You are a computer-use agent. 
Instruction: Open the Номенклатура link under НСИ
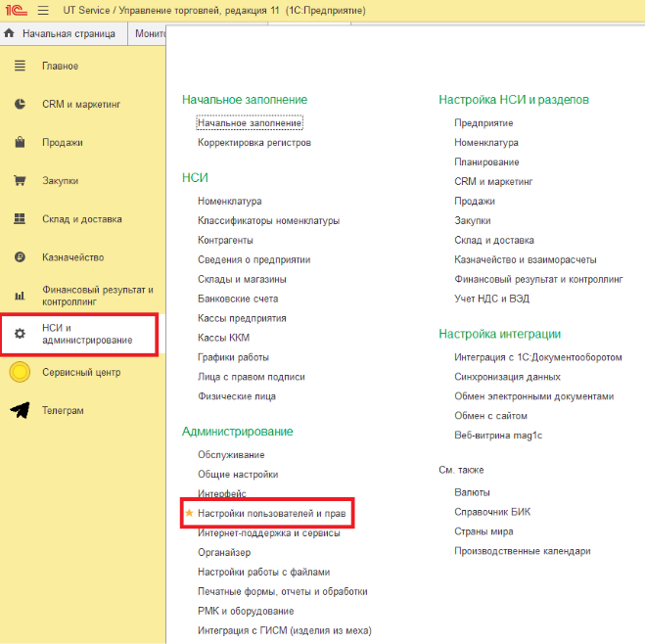(x=229, y=201)
